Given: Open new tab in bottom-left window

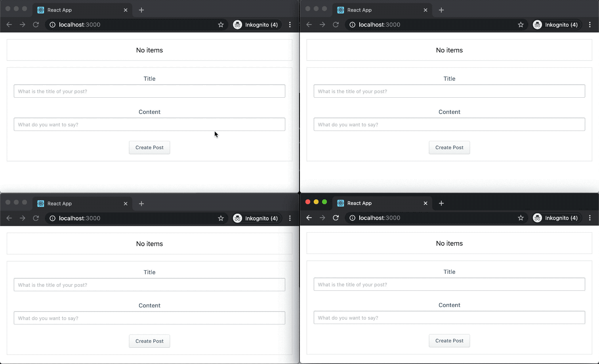Looking at the screenshot, I should (141, 203).
